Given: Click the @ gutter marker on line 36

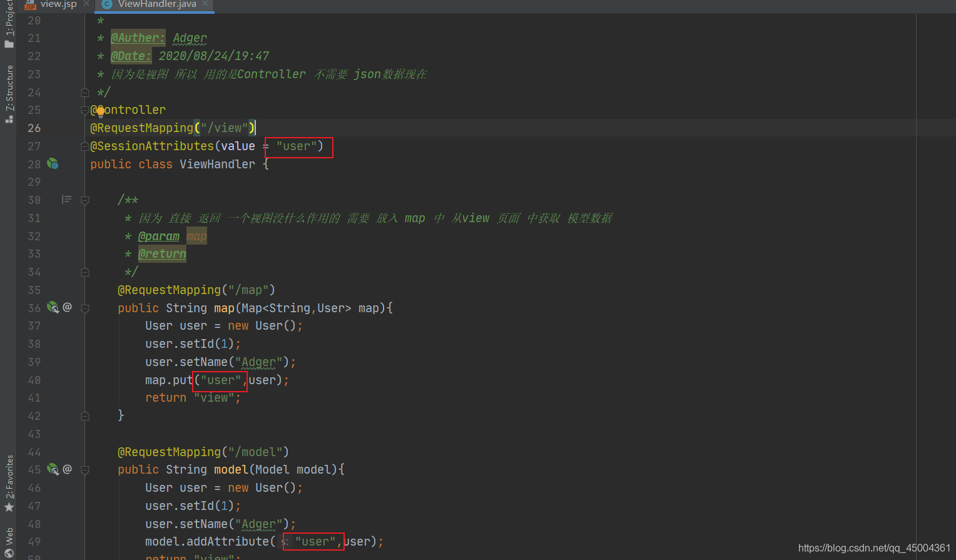Looking at the screenshot, I should coord(67,307).
